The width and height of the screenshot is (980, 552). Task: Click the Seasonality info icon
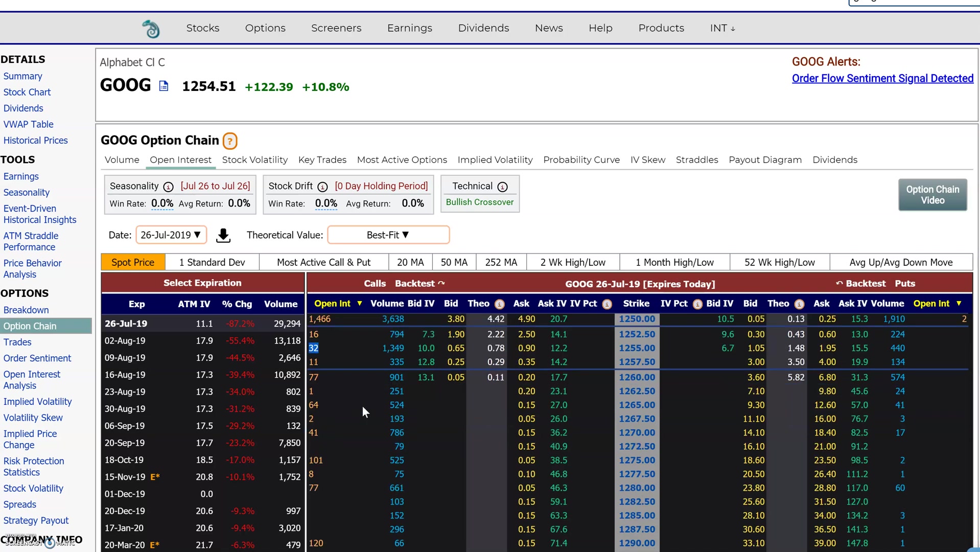169,187
